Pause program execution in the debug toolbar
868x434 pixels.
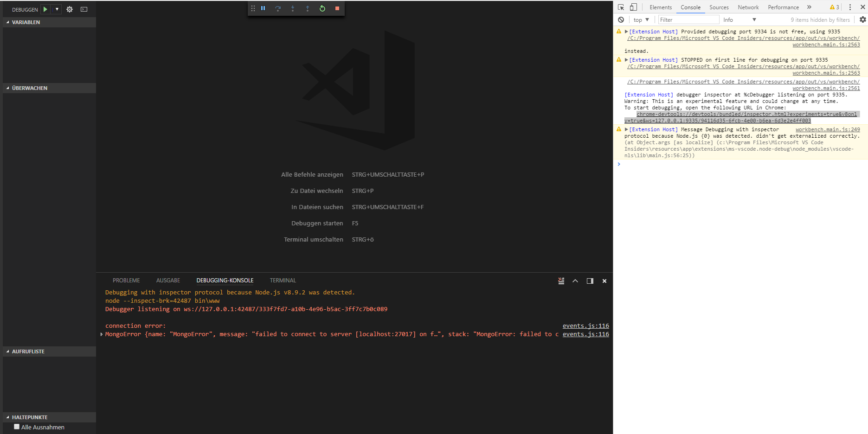263,8
